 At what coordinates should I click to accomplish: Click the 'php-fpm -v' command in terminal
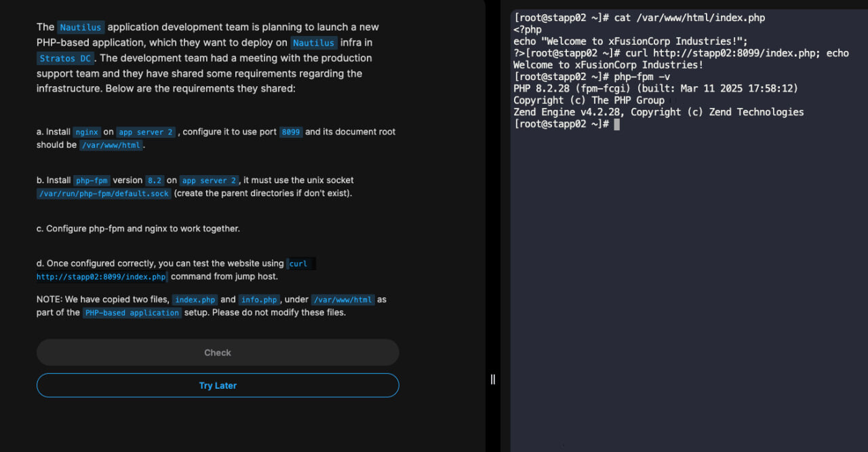[x=641, y=77]
